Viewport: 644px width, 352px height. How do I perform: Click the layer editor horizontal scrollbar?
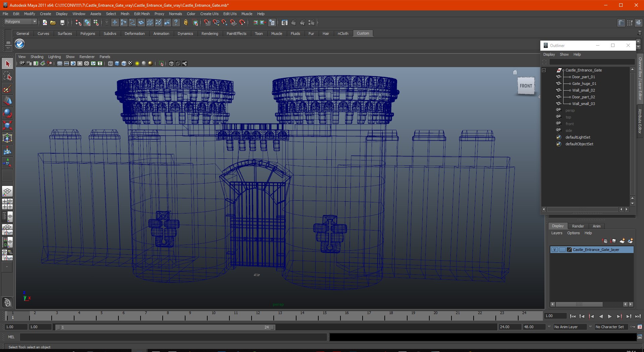tap(579, 304)
